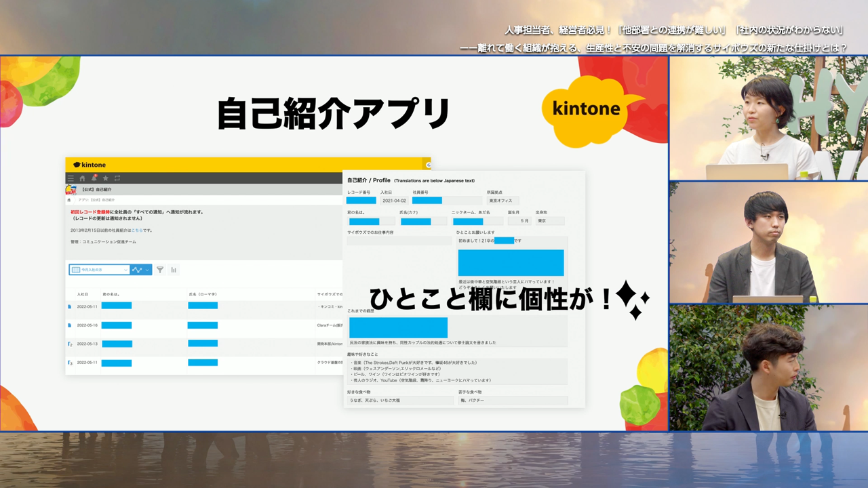Click the breadcrumb home icon
Image resolution: width=868 pixels, height=488 pixels.
[69, 200]
